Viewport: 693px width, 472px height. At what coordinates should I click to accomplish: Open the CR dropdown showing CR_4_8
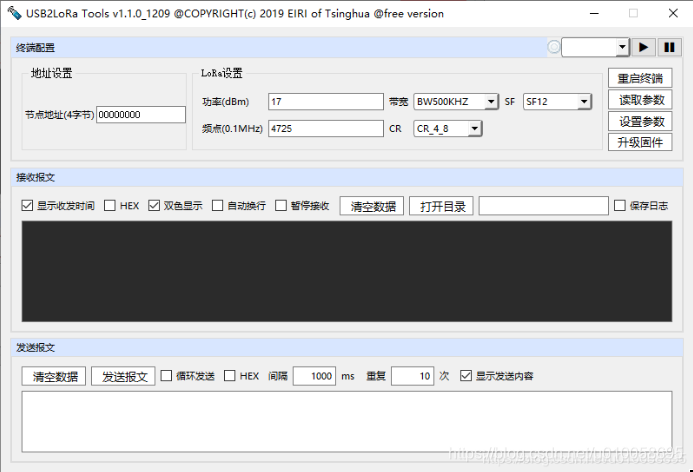pos(448,129)
